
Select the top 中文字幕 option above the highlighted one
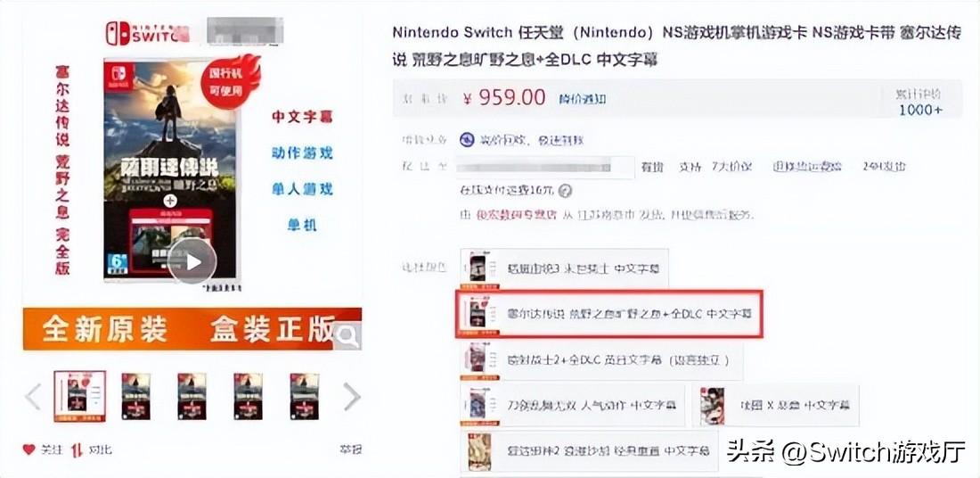click(x=564, y=268)
